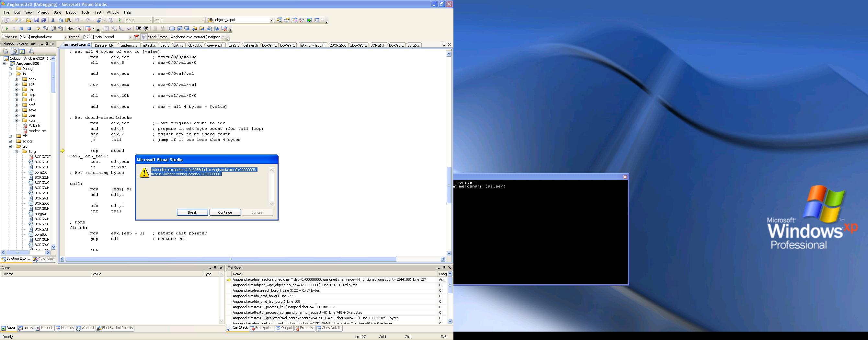
Task: Open the Properties Window toolbar icon
Action: [x=287, y=20]
